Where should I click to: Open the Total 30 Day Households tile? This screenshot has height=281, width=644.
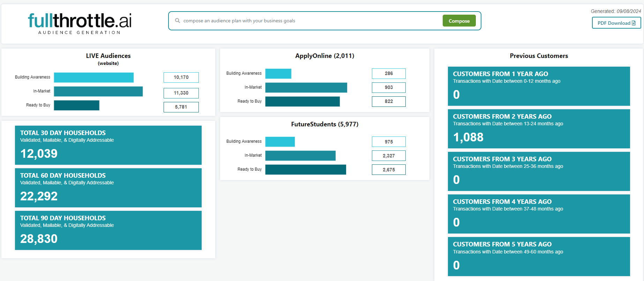click(108, 145)
